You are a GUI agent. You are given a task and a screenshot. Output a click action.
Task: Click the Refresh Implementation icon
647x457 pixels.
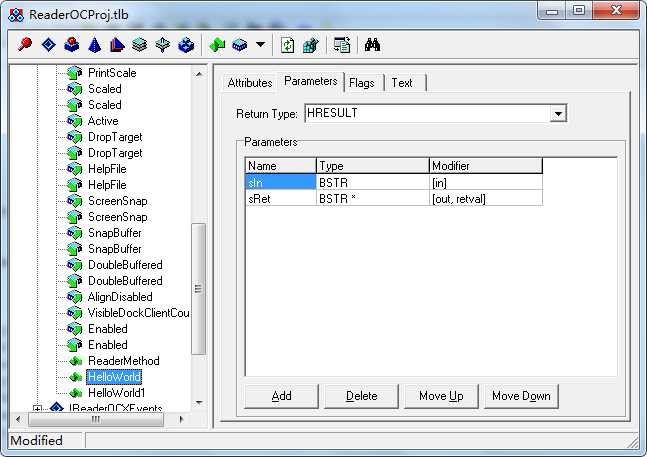click(x=288, y=45)
